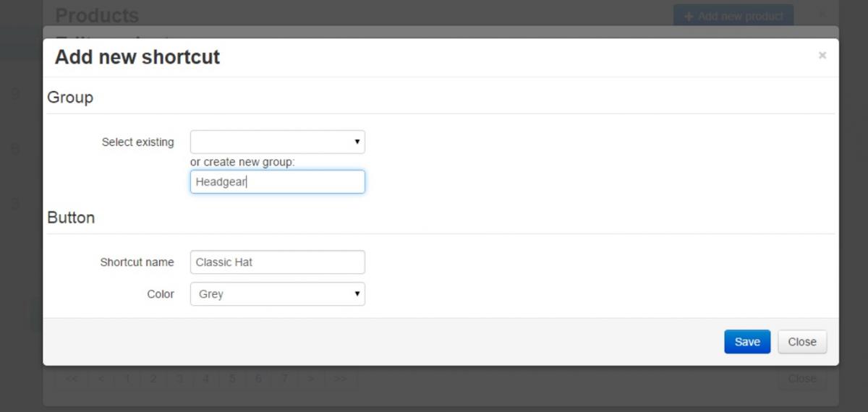
Task: Save the new shortcut
Action: coord(747,342)
